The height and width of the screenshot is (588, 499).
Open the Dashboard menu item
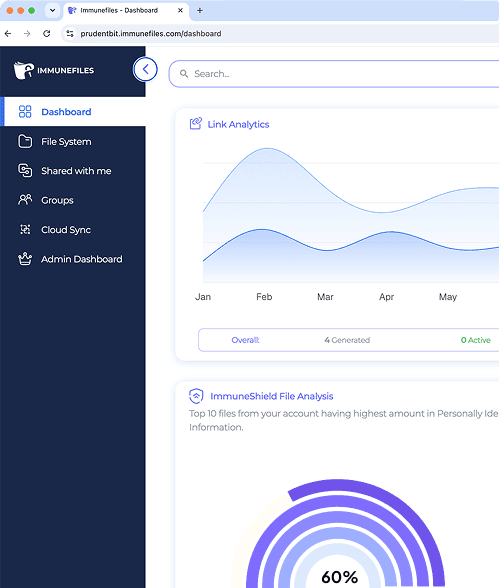[x=73, y=111]
